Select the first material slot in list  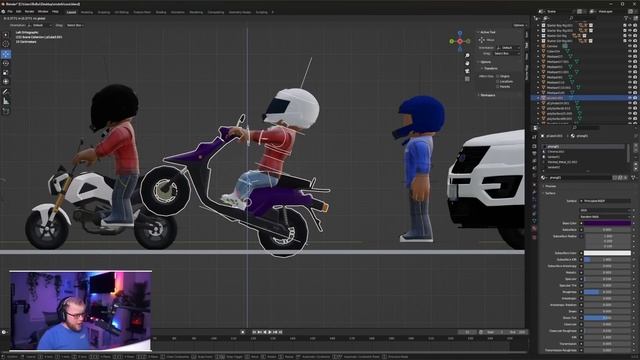pyautogui.click(x=584, y=146)
